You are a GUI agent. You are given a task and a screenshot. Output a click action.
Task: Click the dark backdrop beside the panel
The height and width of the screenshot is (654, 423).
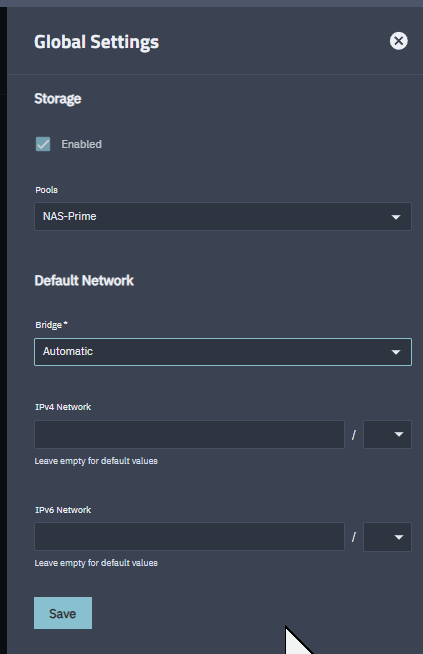pyautogui.click(x=3, y=334)
